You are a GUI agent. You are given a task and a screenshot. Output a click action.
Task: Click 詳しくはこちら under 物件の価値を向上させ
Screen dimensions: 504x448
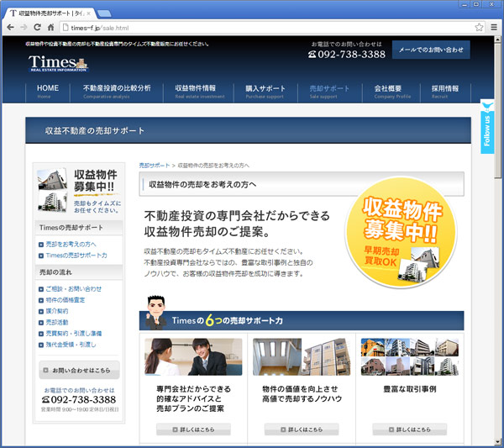pyautogui.click(x=302, y=430)
